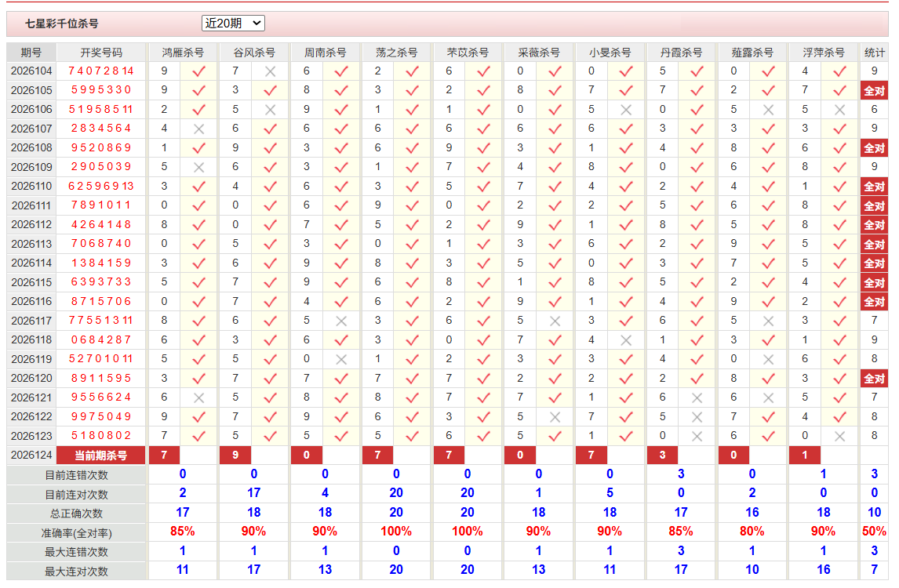
Task: Click the red current-period number under 丹霞杀号
Action: point(663,456)
